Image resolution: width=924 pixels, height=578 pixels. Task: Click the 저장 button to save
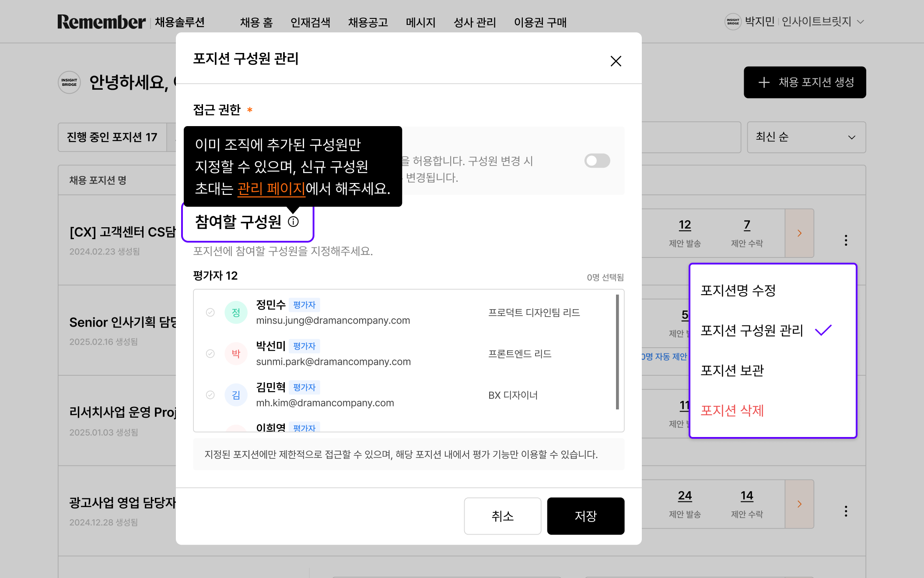(585, 516)
